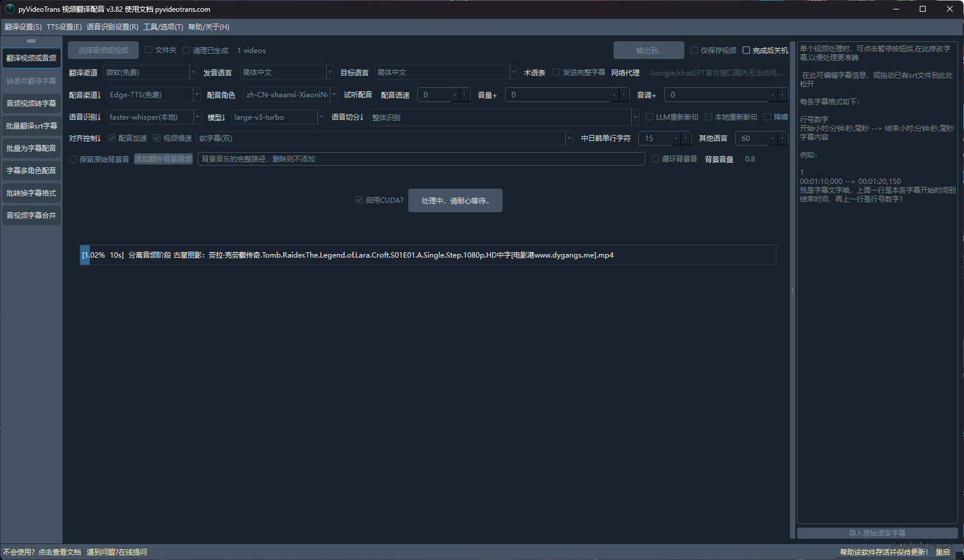The height and width of the screenshot is (560, 964).
Task: Open the TTS设置(E) menu
Action: 64,27
